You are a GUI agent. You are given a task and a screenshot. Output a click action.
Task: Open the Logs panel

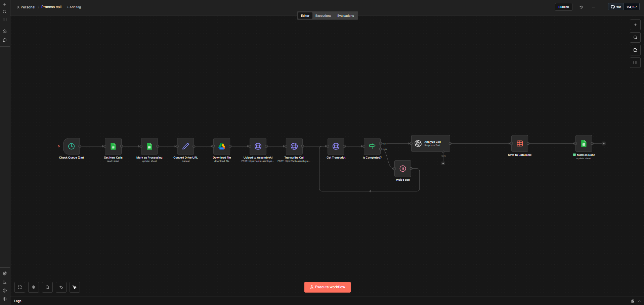[x=18, y=301]
